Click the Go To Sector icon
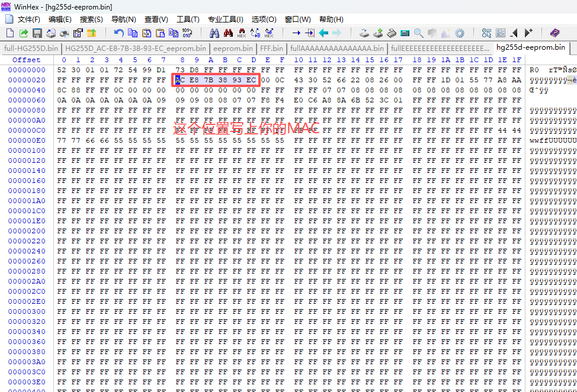The height and width of the screenshot is (392, 577). (310, 33)
